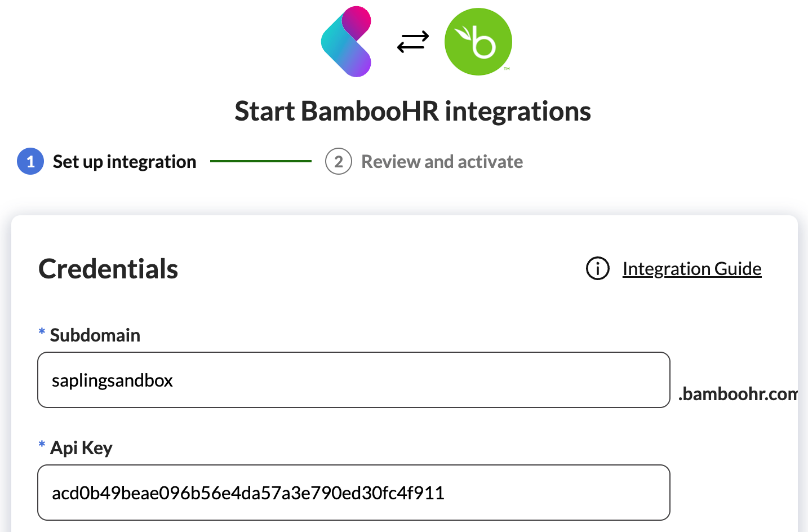Click the green progress connector line between steps
Screen dimensions: 808x532
coord(260,161)
